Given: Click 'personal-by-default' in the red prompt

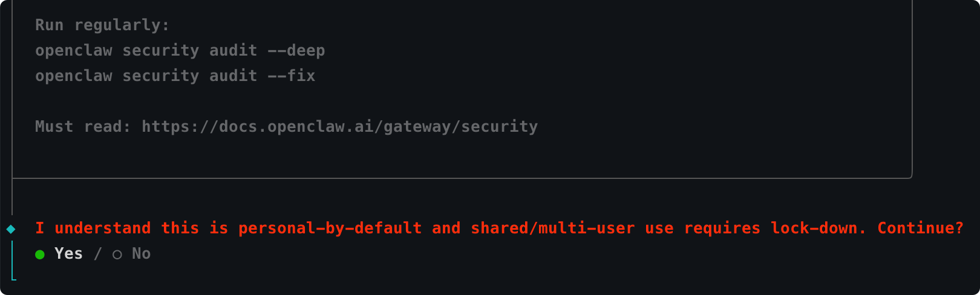Looking at the screenshot, I should (x=330, y=228).
